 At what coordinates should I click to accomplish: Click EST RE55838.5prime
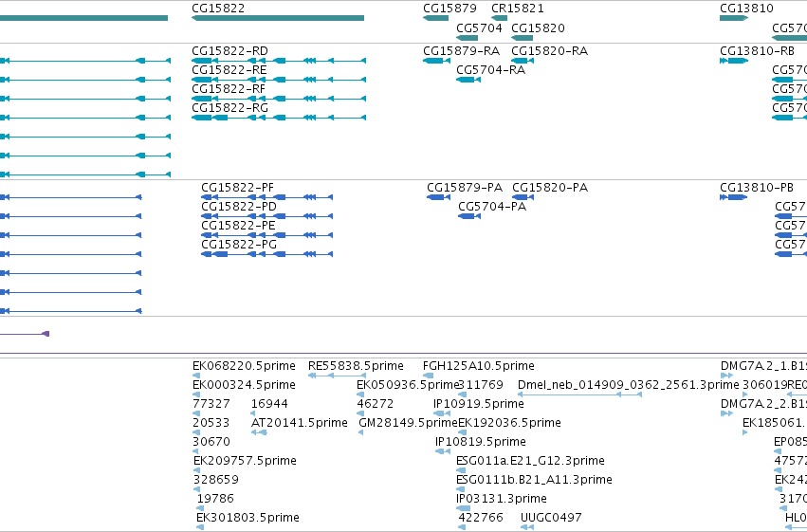click(x=357, y=366)
